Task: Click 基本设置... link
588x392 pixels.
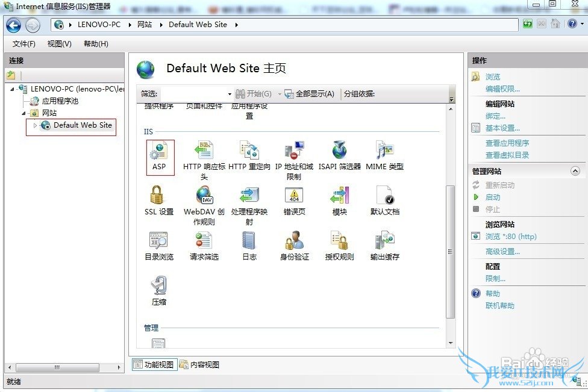Action: click(x=502, y=128)
